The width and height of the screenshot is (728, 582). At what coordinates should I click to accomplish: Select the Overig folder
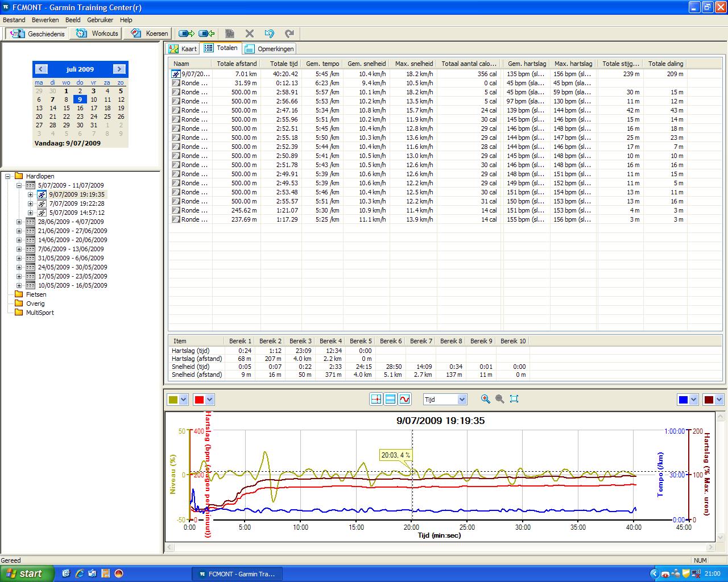35,304
